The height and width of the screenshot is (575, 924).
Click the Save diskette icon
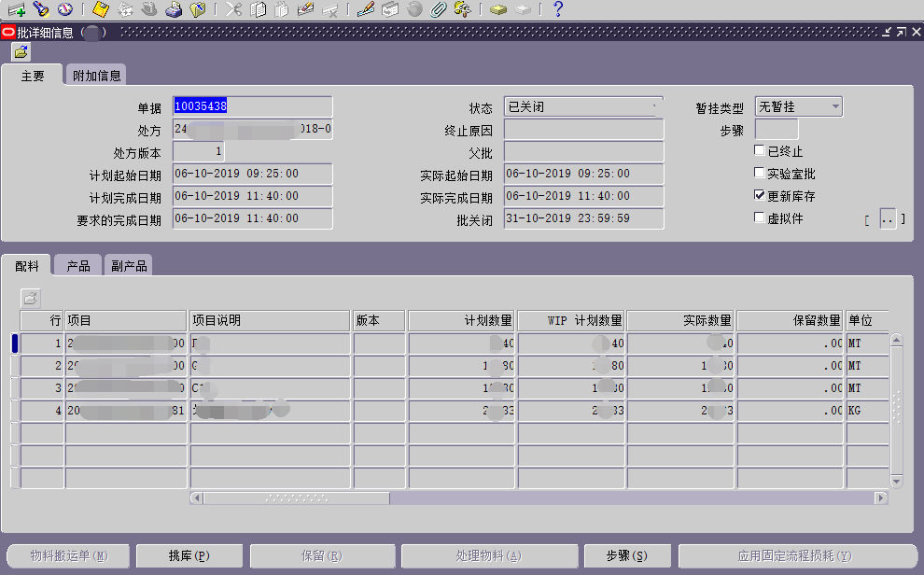tap(101, 10)
